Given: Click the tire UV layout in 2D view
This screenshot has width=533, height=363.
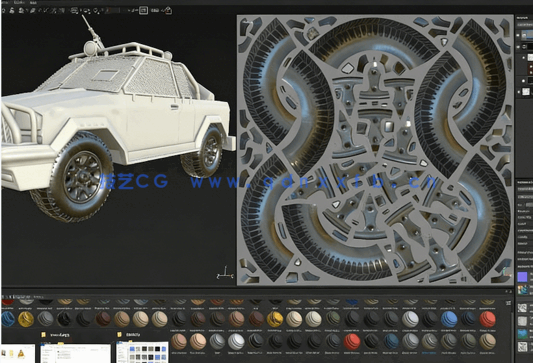Looking at the screenshot, I should 375,150.
